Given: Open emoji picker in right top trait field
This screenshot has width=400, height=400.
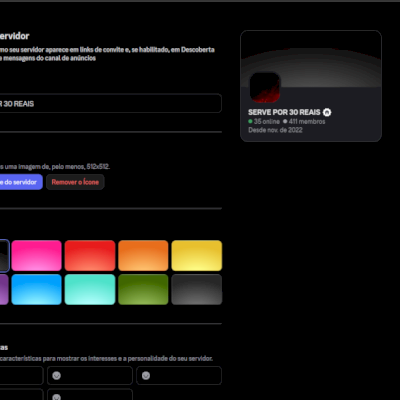Looking at the screenshot, I should coord(146,376).
